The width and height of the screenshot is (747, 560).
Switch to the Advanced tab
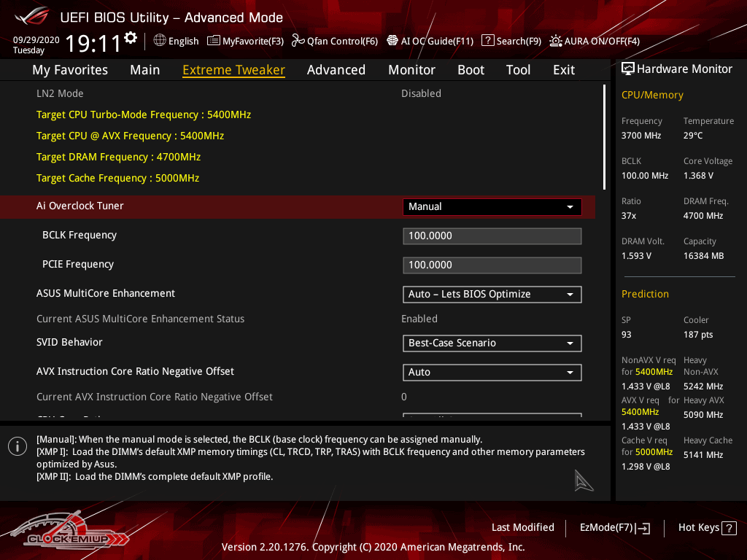[336, 70]
